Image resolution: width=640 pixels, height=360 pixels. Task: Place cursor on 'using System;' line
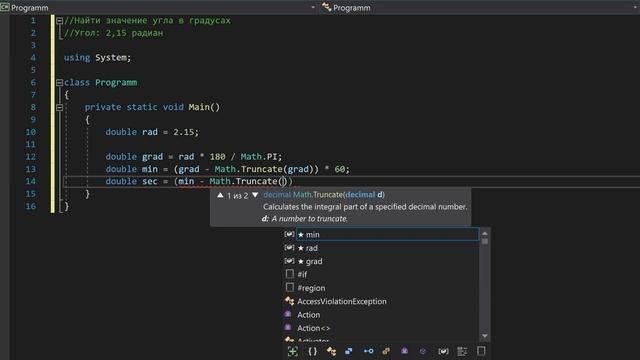pos(98,58)
